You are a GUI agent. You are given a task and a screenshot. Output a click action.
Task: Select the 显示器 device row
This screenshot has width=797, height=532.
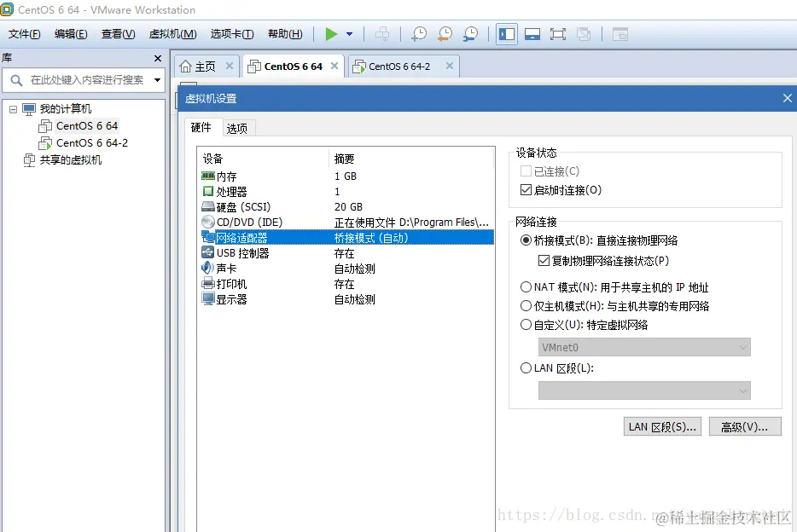click(347, 299)
